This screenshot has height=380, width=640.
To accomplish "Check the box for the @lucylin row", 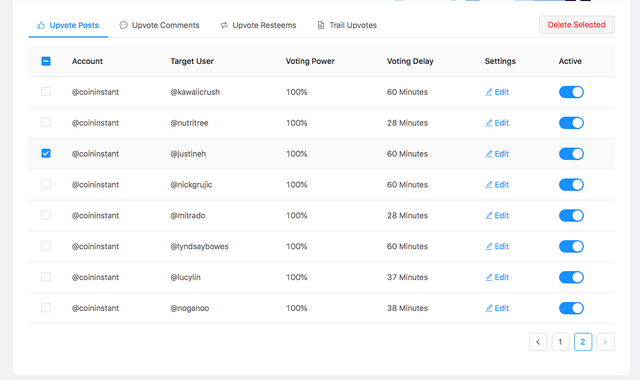I will pyautogui.click(x=46, y=277).
